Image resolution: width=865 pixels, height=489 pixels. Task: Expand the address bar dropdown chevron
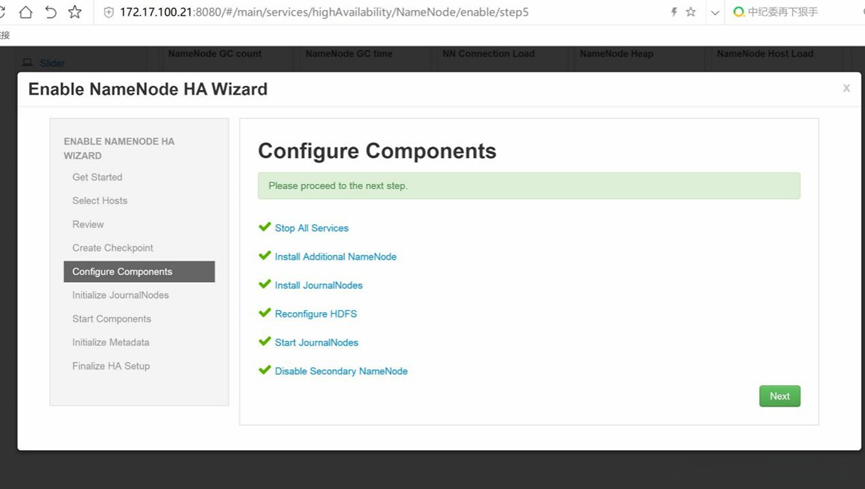[714, 13]
